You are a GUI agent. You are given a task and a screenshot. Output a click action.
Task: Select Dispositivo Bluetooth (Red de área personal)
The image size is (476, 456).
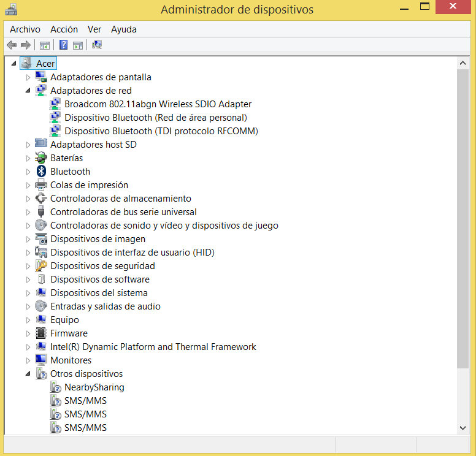pos(156,118)
